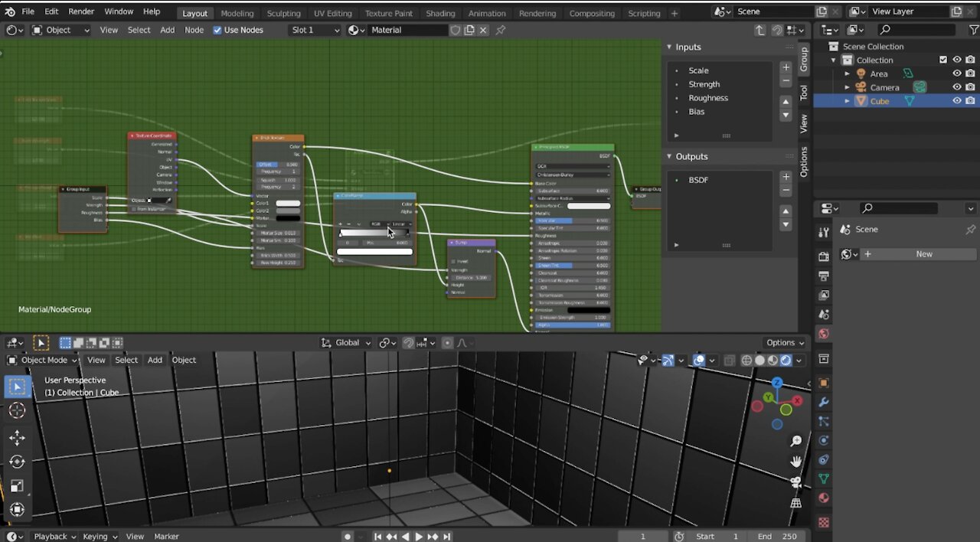Viewport: 980px width, 542px height.
Task: Click the zoom magnifier gizmo in viewport
Action: [x=796, y=441]
